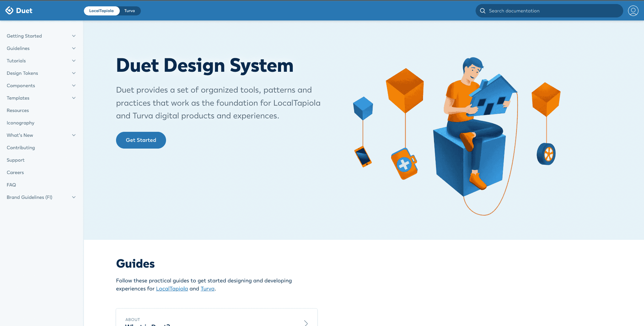This screenshot has height=326, width=644.
Task: Open Templates in sidebar
Action: pyautogui.click(x=18, y=98)
